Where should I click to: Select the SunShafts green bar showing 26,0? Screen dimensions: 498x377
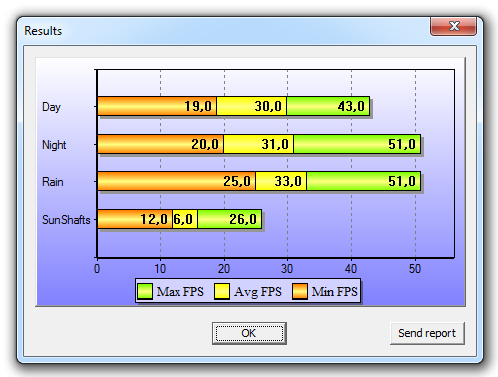[x=230, y=219]
